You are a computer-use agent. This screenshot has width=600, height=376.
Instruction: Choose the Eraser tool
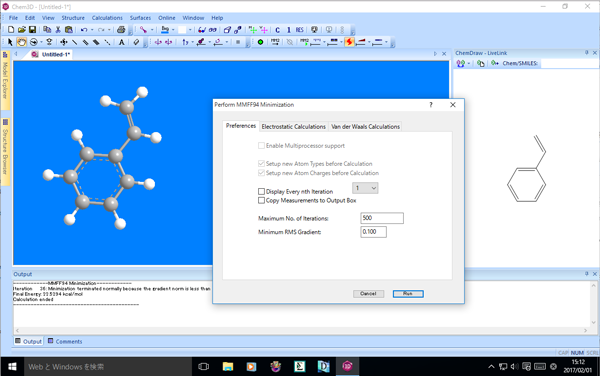136,42
